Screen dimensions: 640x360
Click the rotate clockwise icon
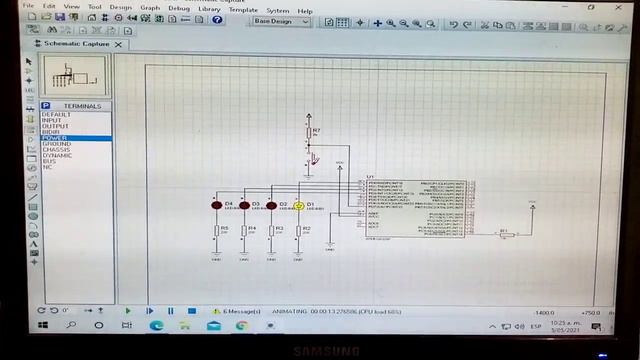41,311
